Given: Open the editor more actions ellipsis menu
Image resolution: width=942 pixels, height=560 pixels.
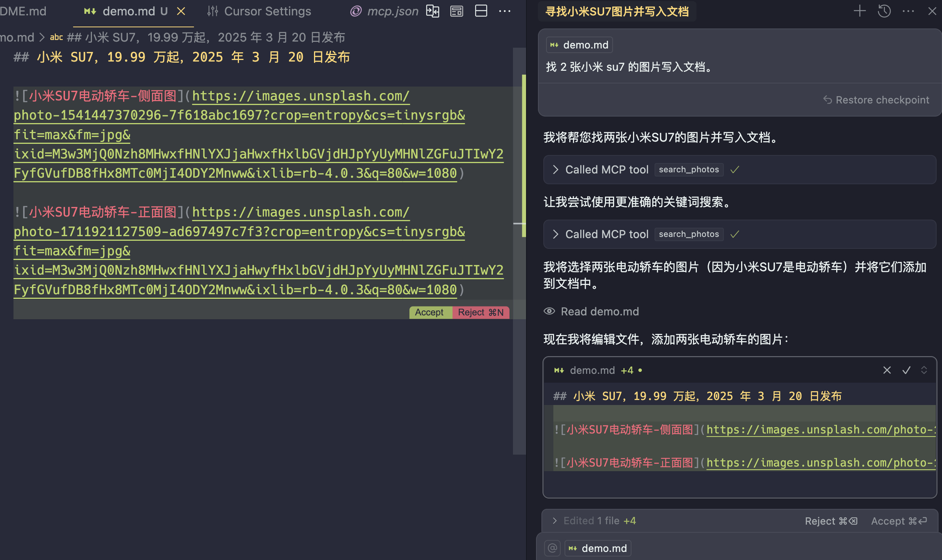Looking at the screenshot, I should click(504, 11).
